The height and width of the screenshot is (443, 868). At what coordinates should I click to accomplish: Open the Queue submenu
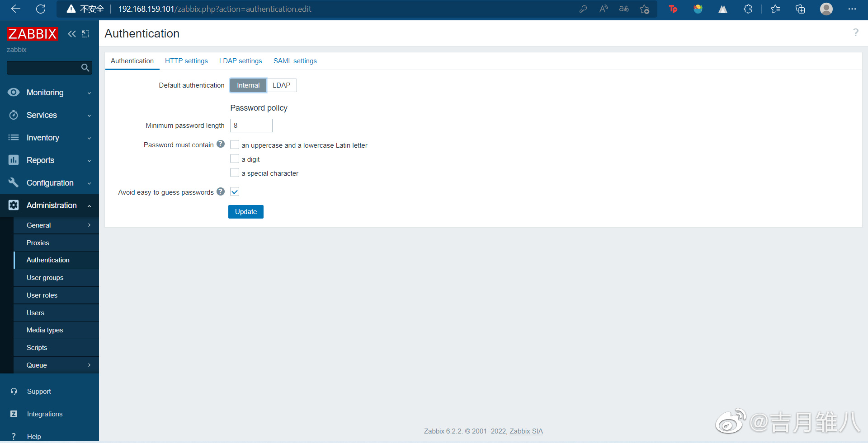tap(56, 365)
